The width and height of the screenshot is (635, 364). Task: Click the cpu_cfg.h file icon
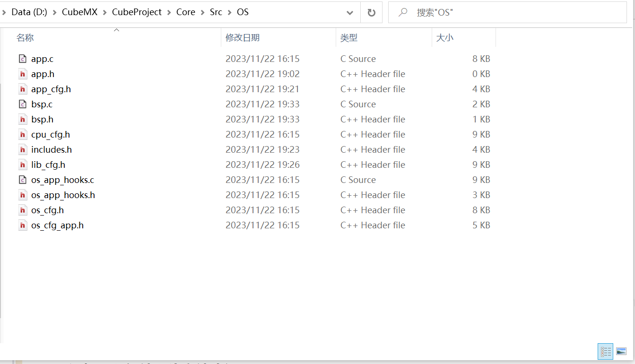22,134
